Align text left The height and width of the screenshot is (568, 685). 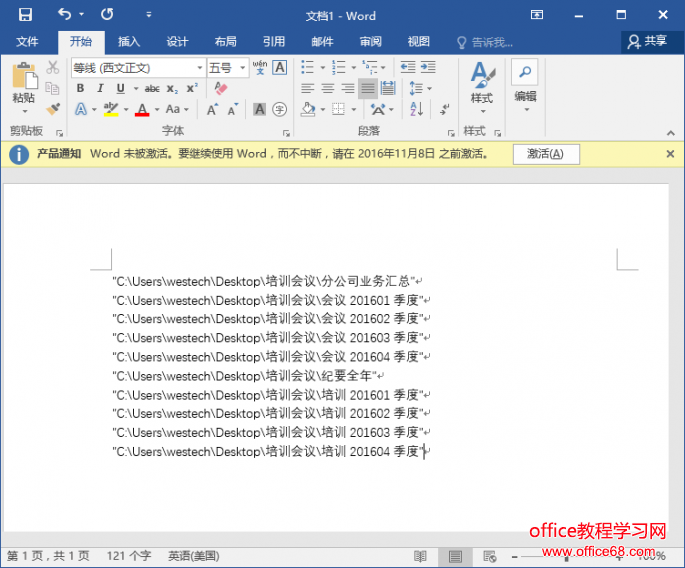[308, 88]
